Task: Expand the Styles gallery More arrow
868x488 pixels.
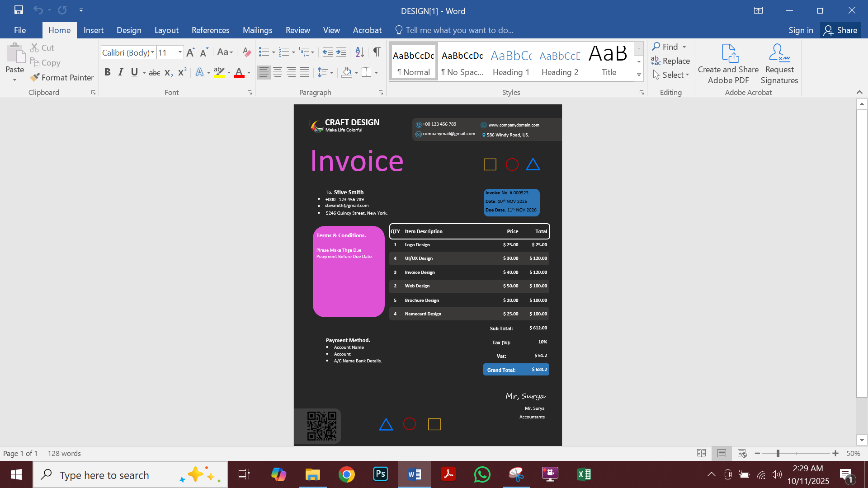Action: click(639, 75)
